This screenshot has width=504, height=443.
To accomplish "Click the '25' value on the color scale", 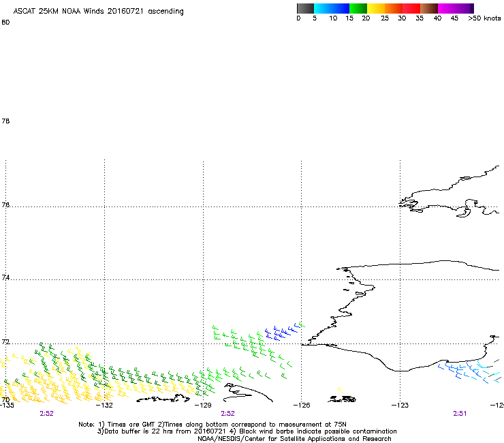I will coord(385,18).
